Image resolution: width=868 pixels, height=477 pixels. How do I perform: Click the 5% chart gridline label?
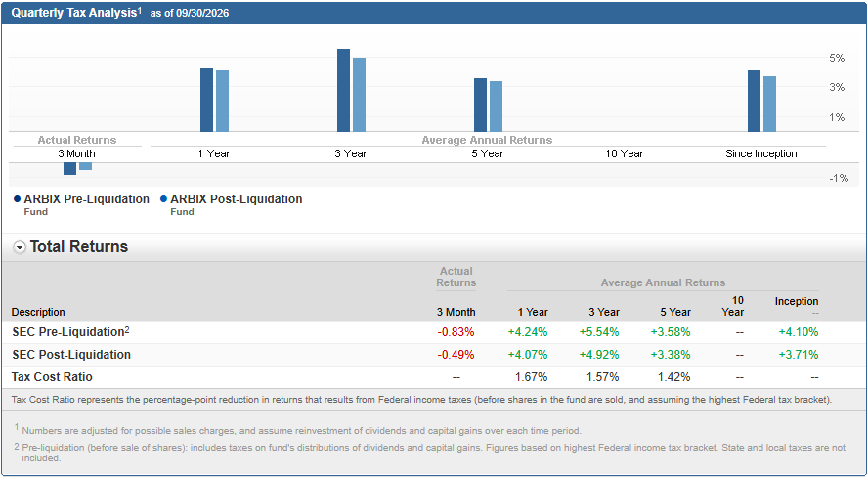837,58
